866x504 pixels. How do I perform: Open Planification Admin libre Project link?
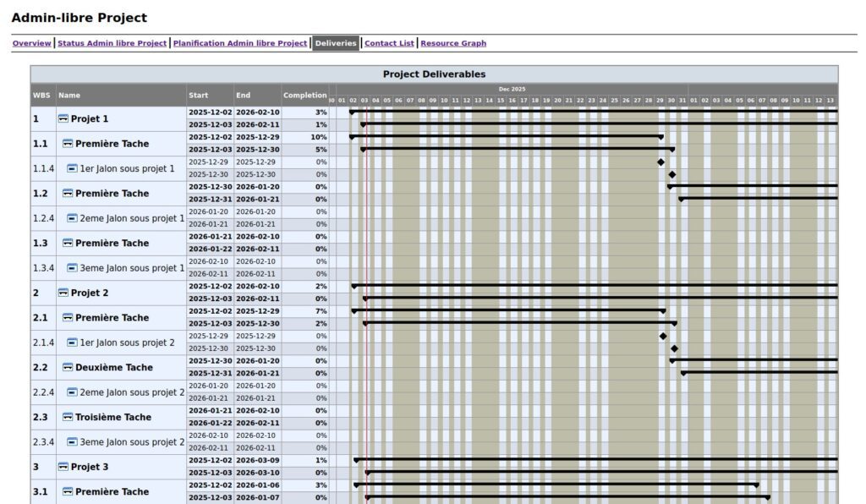tap(240, 43)
